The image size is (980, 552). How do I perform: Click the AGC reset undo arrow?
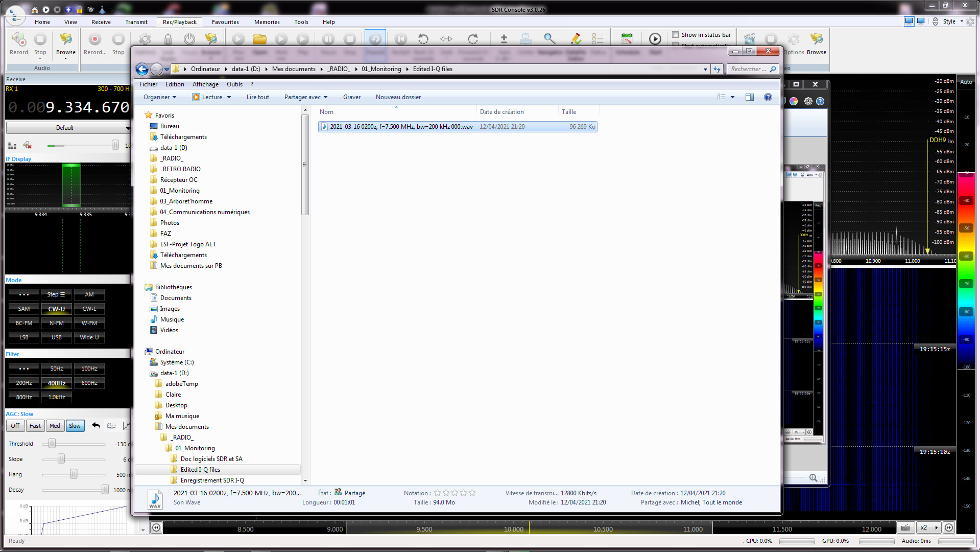pyautogui.click(x=96, y=425)
